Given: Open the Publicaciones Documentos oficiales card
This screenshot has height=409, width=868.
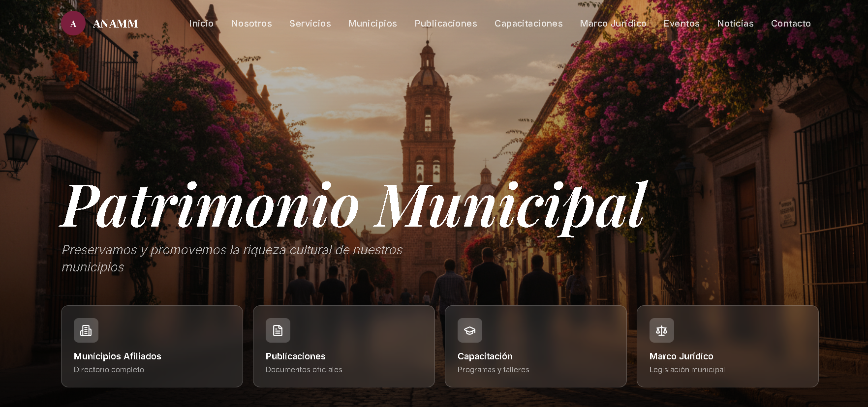Looking at the screenshot, I should pos(344,361).
